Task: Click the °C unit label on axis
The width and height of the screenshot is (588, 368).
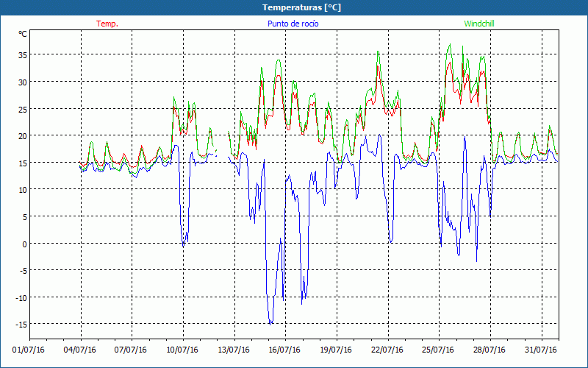Action: (23, 34)
